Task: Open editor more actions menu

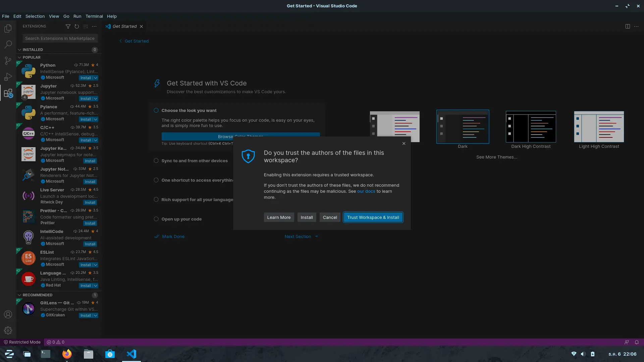Action: click(636, 26)
